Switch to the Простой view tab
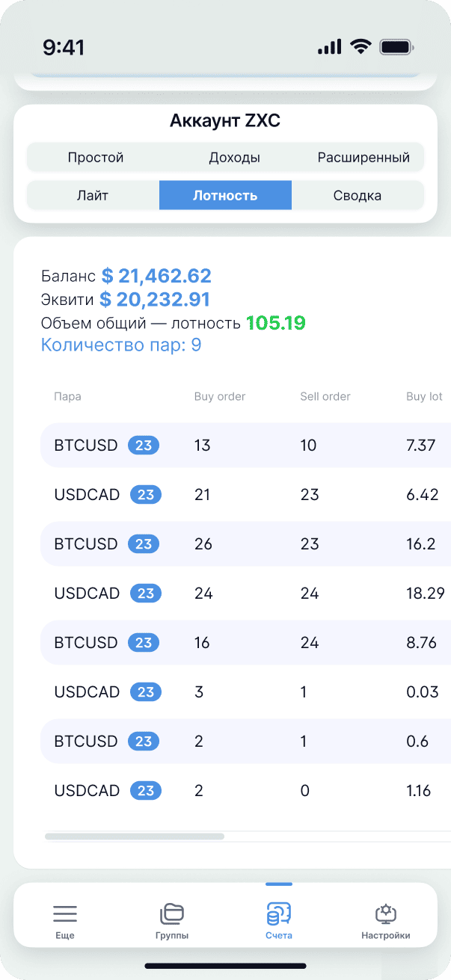451x980 pixels. click(x=96, y=158)
